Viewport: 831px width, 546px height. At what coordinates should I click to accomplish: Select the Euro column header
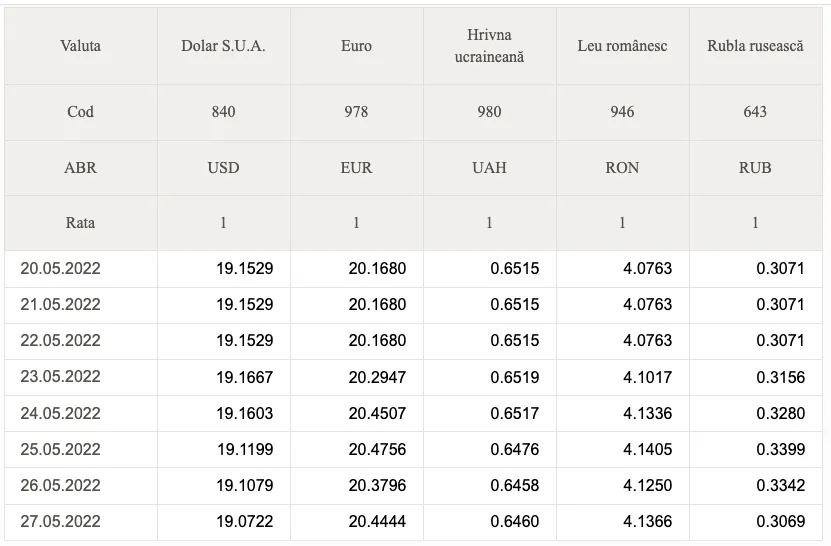click(x=357, y=46)
